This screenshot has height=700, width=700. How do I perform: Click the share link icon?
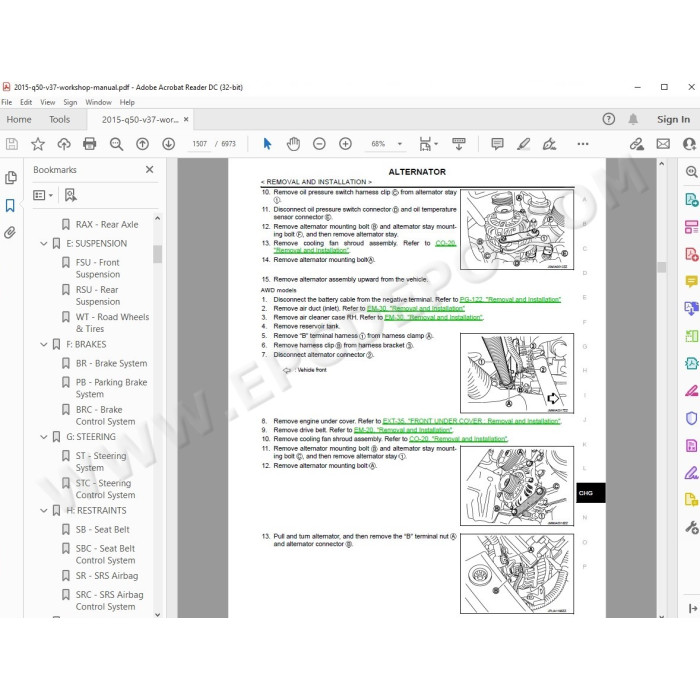(637, 144)
